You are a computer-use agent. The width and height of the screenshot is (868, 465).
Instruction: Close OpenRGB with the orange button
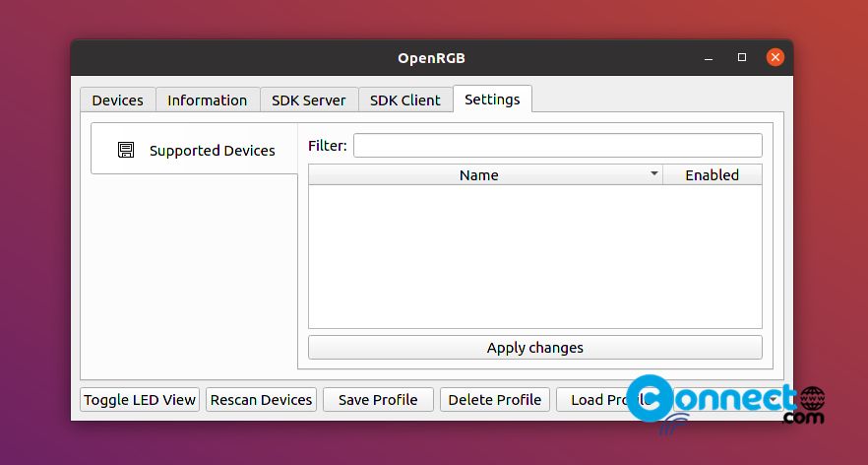tap(775, 58)
